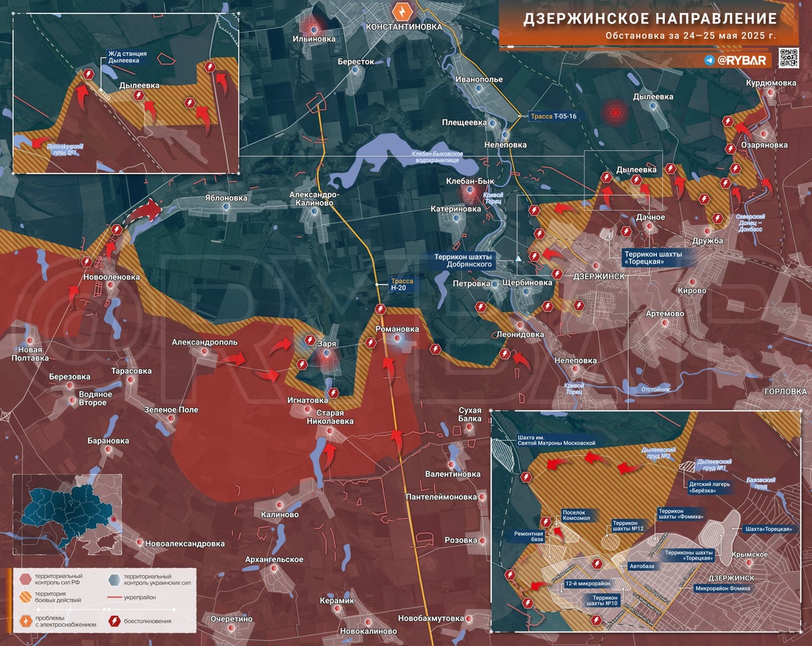Click the Шахта«Торецкая» callout in inset
The image size is (812, 646).
pyautogui.click(x=767, y=529)
